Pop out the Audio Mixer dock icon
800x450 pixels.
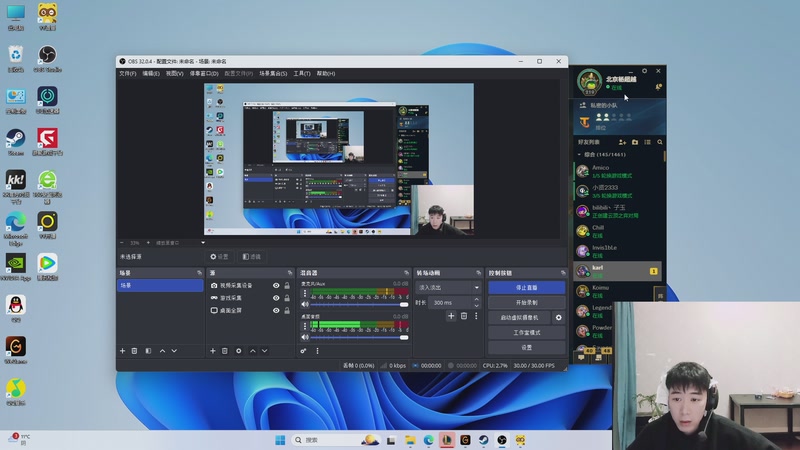pyautogui.click(x=407, y=273)
